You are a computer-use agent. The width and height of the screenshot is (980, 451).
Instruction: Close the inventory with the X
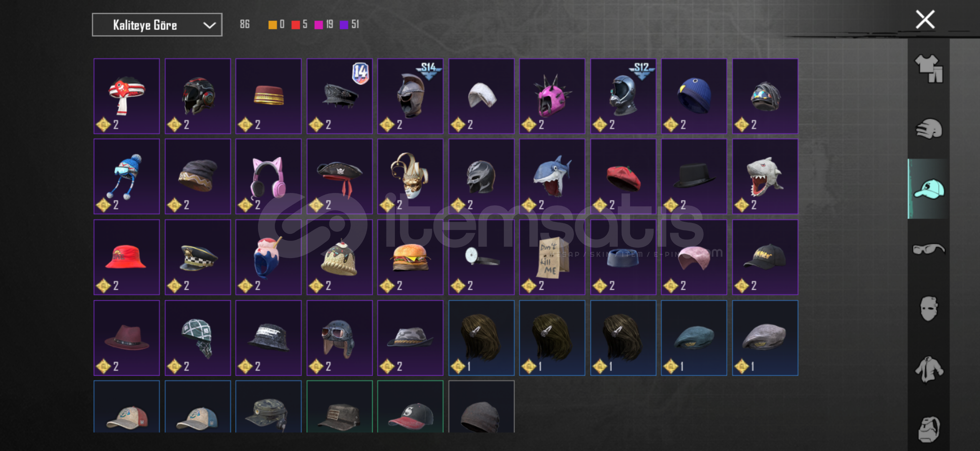pyautogui.click(x=925, y=20)
